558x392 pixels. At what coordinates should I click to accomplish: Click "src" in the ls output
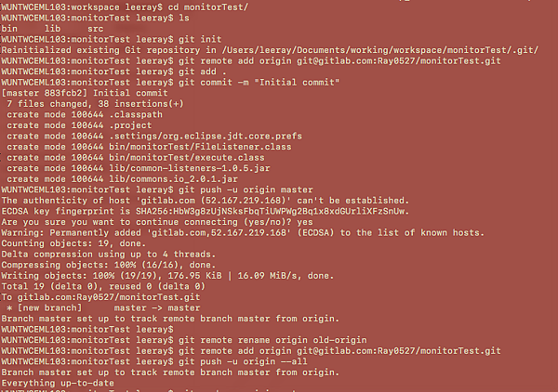(x=95, y=30)
